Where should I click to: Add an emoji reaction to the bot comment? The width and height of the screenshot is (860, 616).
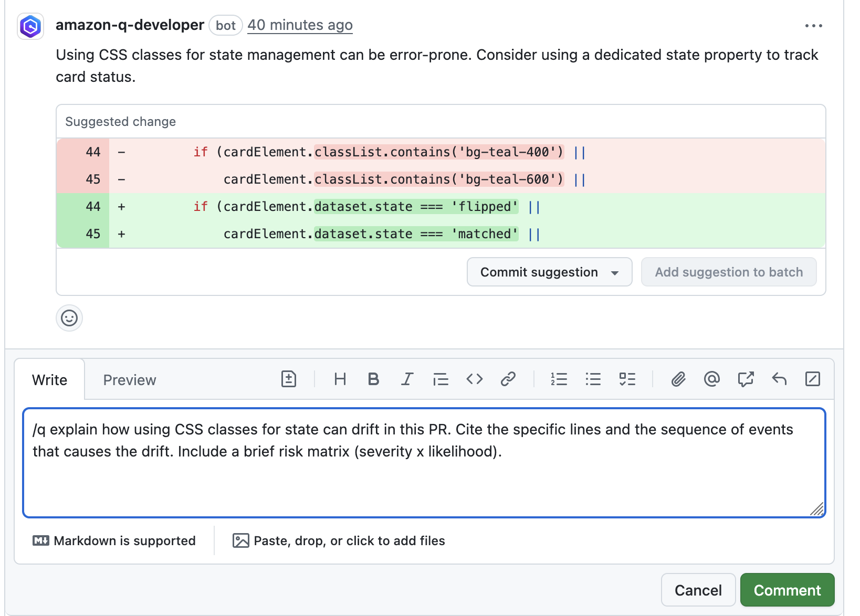click(x=69, y=318)
